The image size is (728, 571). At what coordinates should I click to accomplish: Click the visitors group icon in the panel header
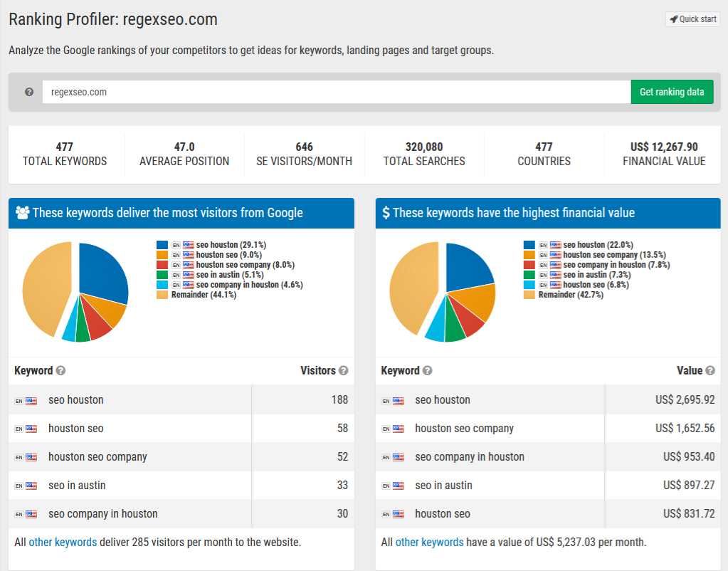pos(22,213)
